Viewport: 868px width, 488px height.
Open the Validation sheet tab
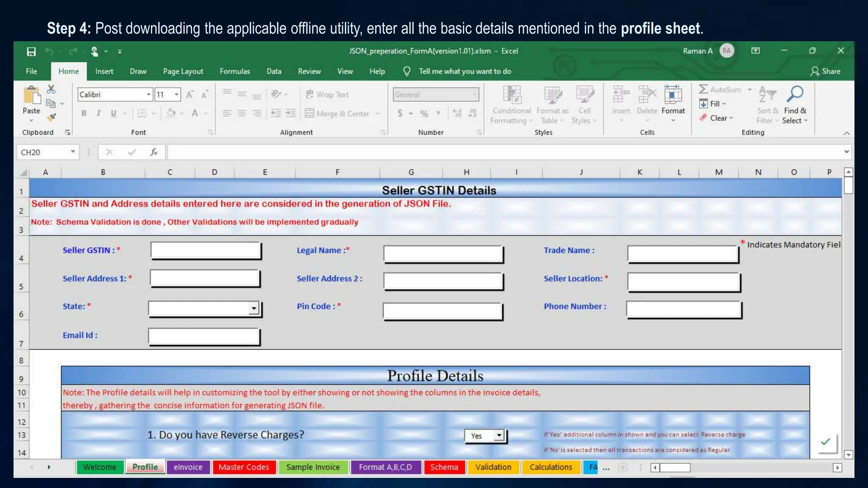(493, 467)
